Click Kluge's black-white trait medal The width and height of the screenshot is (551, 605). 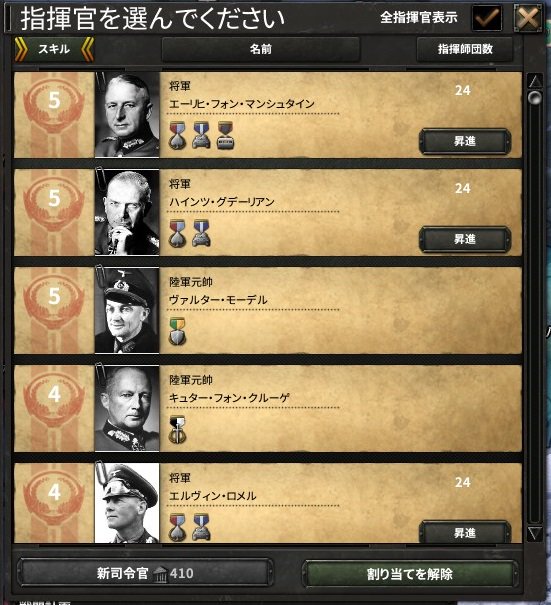tap(177, 429)
